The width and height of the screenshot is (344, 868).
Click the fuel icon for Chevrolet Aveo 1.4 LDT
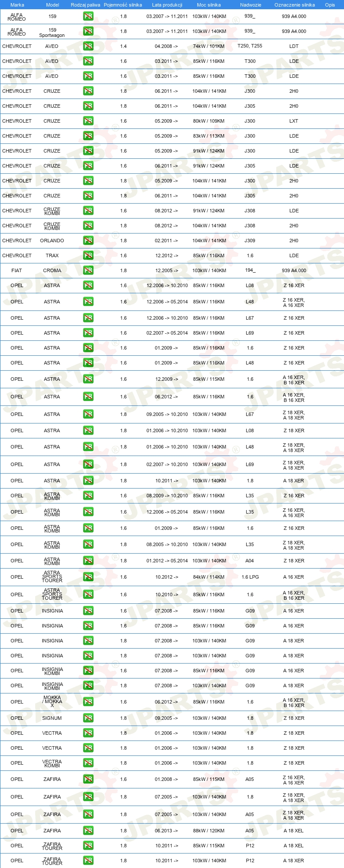[x=88, y=46]
